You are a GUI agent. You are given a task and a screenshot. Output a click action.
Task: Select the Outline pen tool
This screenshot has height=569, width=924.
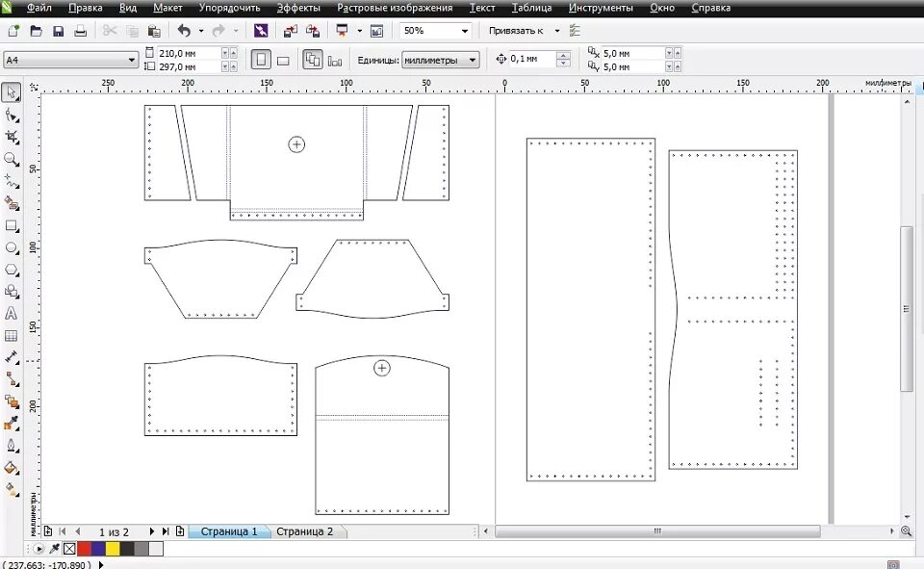[x=12, y=447]
